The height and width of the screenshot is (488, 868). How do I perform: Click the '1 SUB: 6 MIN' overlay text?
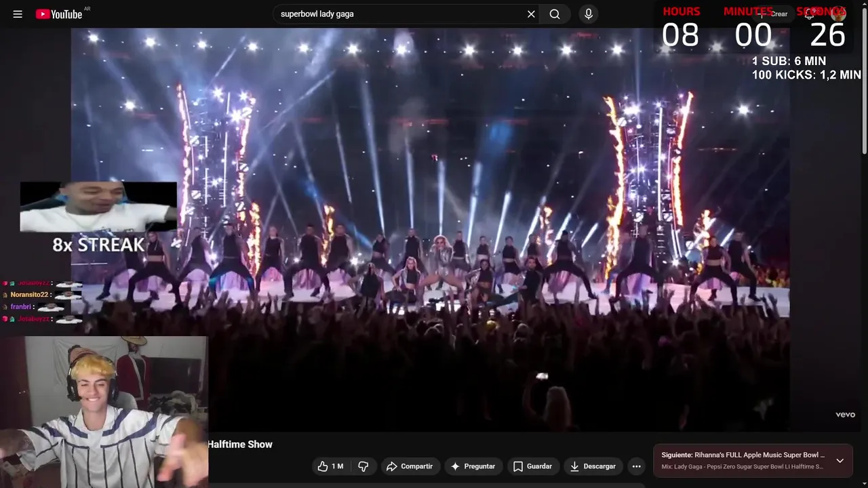(789, 61)
